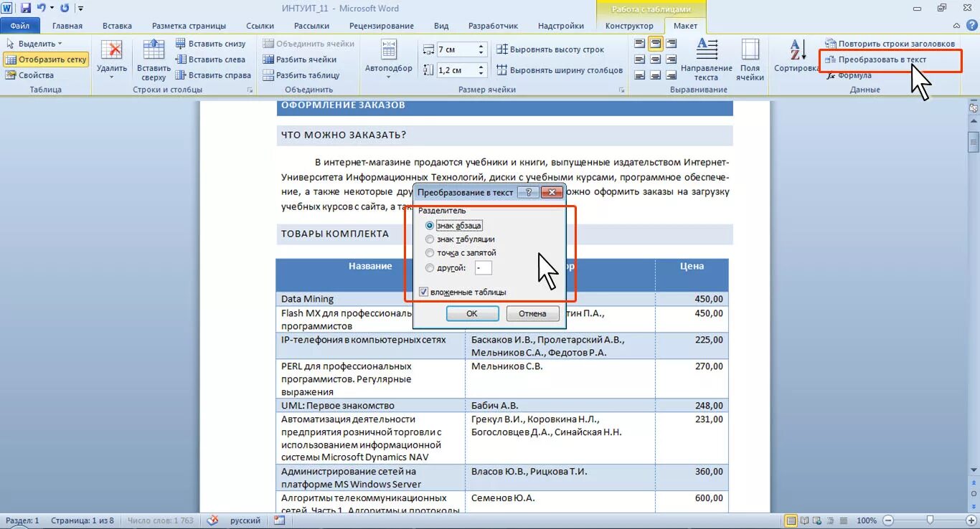Select align top right cell alignment
980x529 pixels.
[671, 44]
